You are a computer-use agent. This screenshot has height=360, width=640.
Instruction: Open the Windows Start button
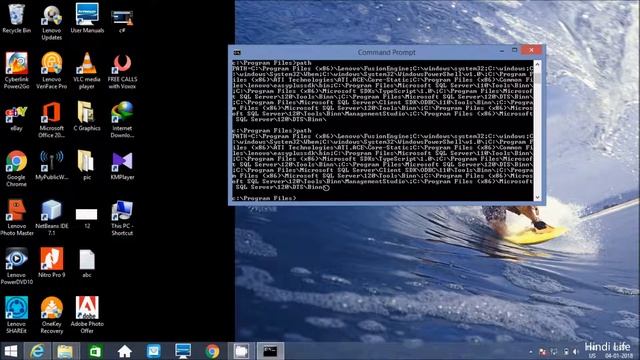[x=11, y=351]
